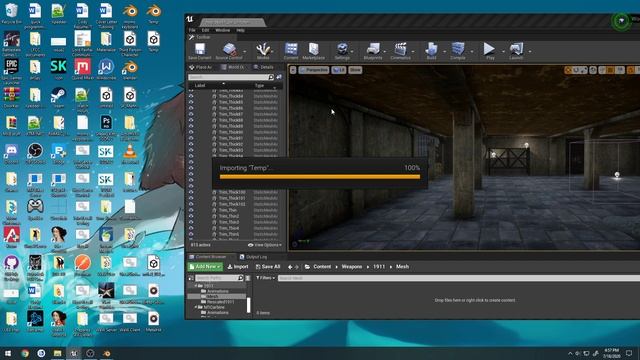Click the Search Paths magnifier icon
640x360 pixels.
pyautogui.click(x=240, y=278)
